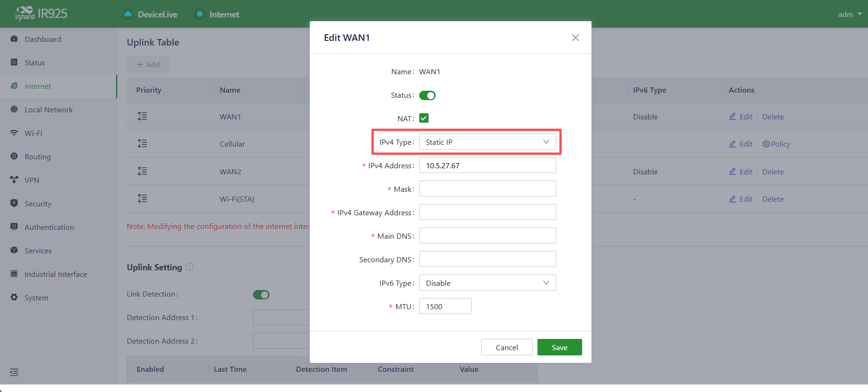Click the System gear icon
This screenshot has height=392, width=868.
tap(14, 298)
